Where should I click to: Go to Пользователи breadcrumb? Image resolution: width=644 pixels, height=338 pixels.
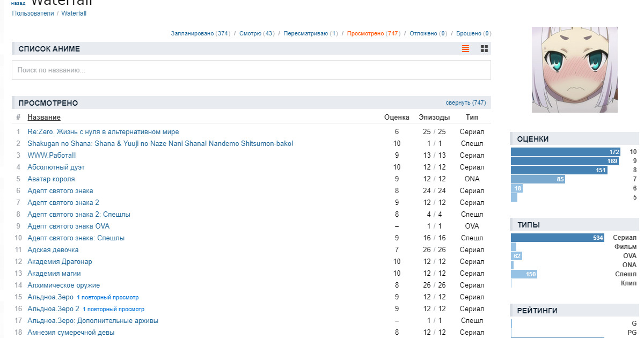[33, 13]
